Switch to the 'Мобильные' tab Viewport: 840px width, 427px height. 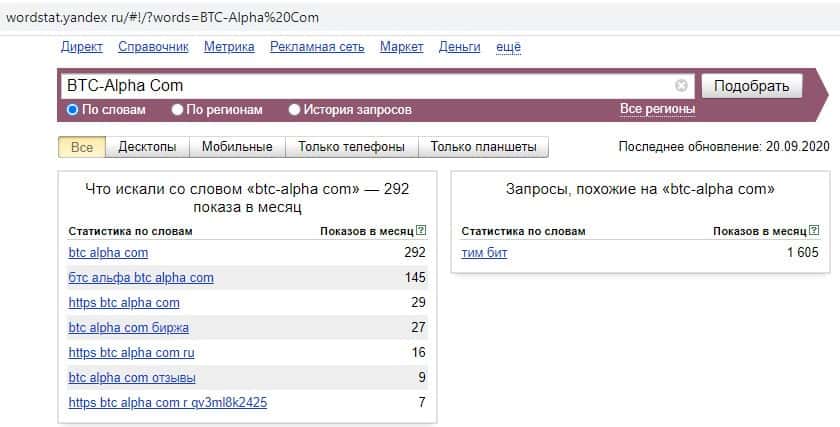click(x=237, y=147)
